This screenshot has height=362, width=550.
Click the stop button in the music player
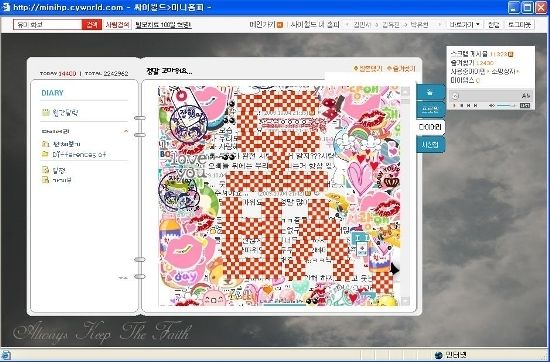click(x=462, y=106)
